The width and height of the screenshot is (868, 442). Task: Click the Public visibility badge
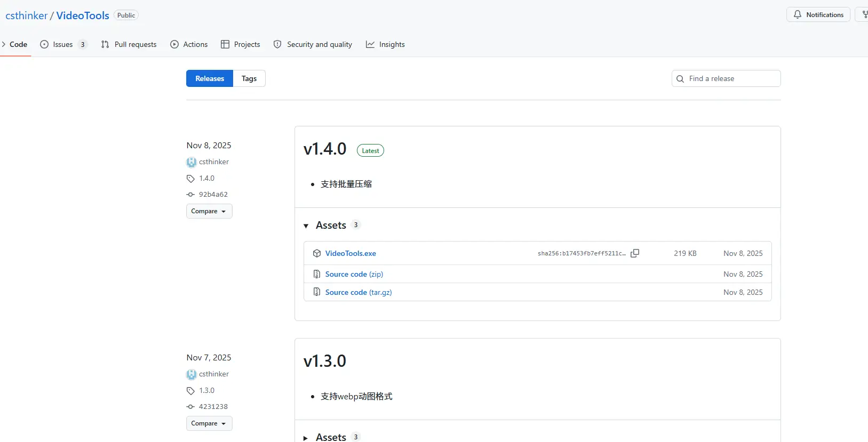[126, 15]
